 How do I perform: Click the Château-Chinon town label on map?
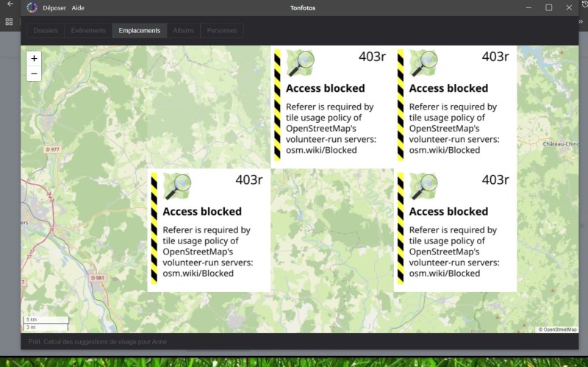tap(561, 143)
